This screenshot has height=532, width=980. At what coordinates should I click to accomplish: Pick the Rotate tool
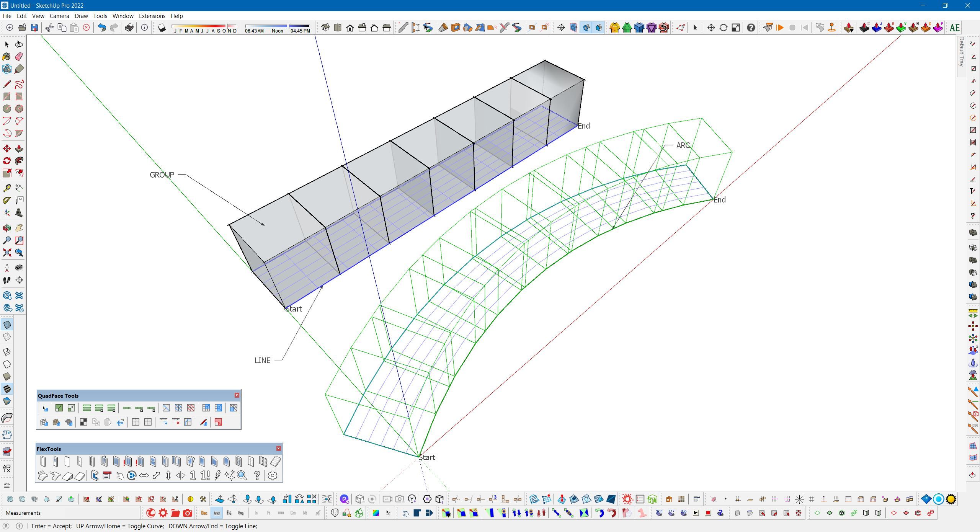point(7,161)
